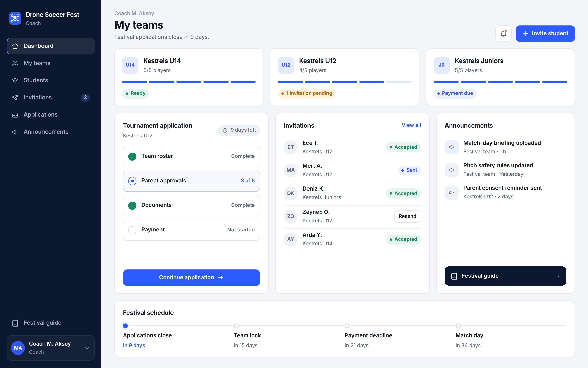588x368 pixels.
Task: Click the Invite student button
Action: pyautogui.click(x=545, y=34)
